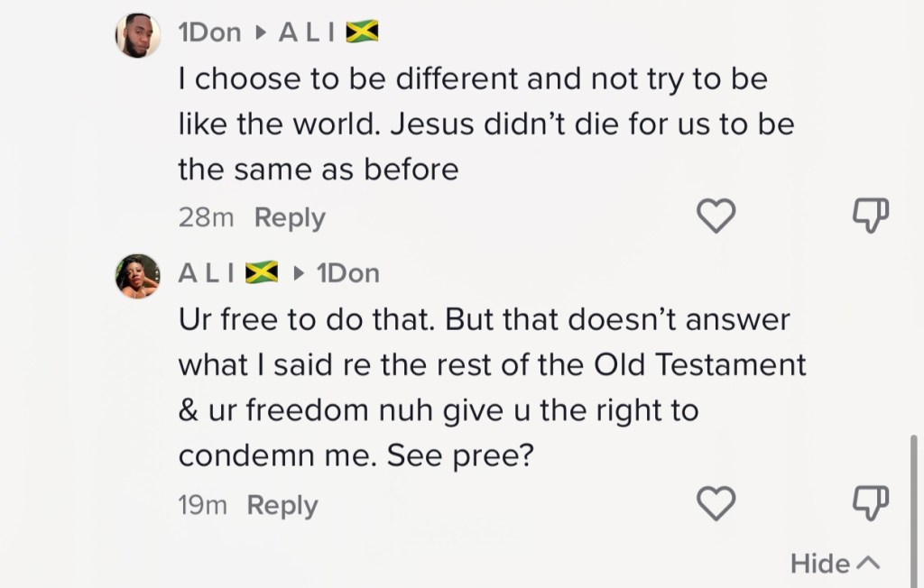This screenshot has width=924, height=588.
Task: Open the 1Don mention in ALI's reply header
Action: pos(348,272)
